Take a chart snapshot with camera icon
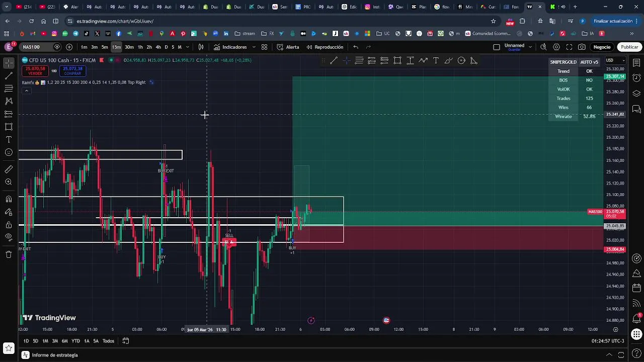The height and width of the screenshot is (362, 644). 582,47
